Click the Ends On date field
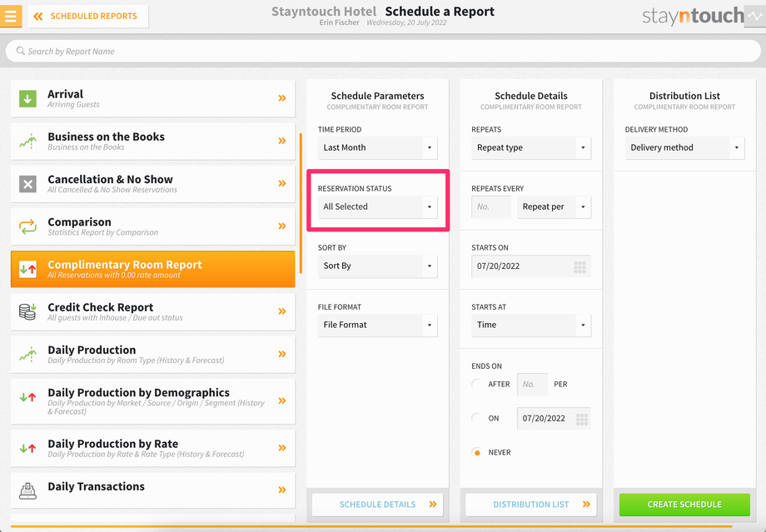 tap(554, 419)
